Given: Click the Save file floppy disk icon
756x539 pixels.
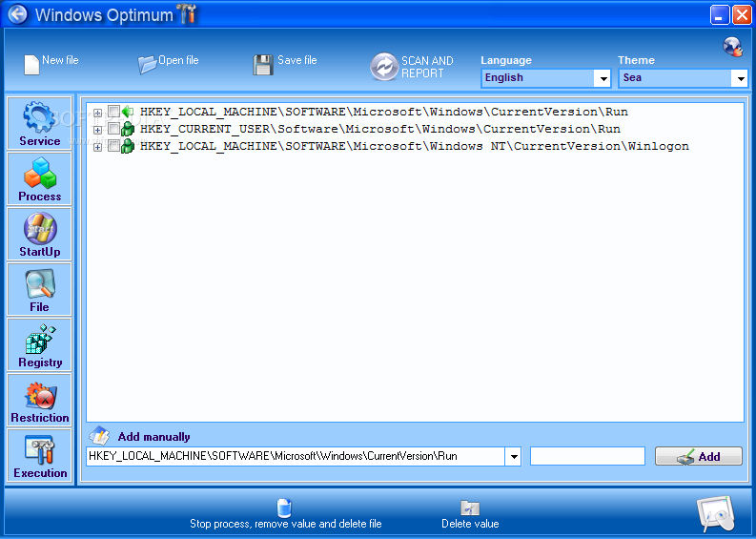Looking at the screenshot, I should click(263, 65).
